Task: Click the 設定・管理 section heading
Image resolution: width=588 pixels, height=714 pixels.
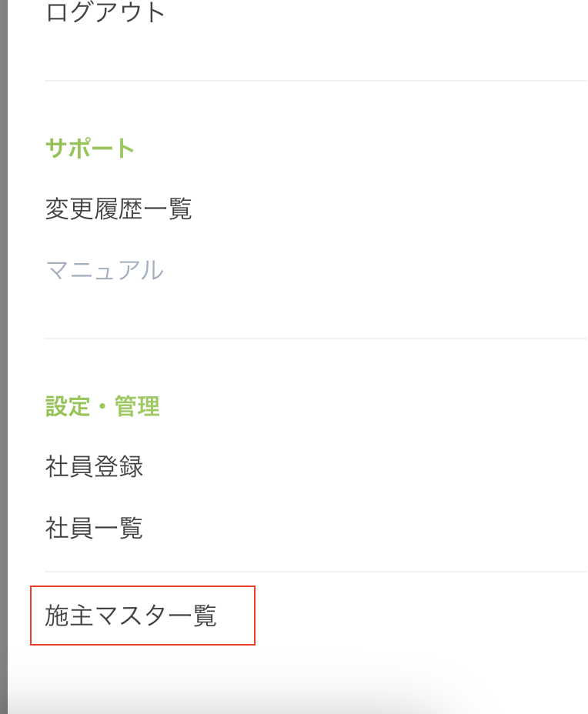Action: [x=102, y=406]
